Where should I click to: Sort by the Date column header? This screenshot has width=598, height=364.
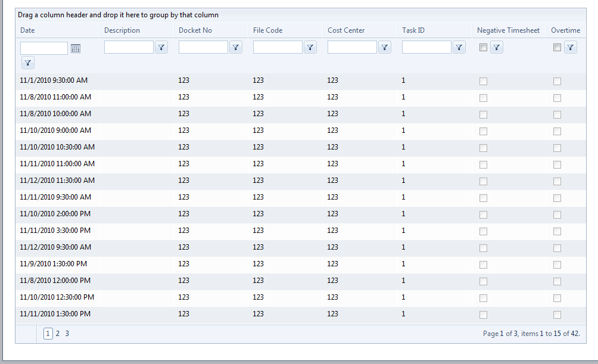click(x=27, y=30)
